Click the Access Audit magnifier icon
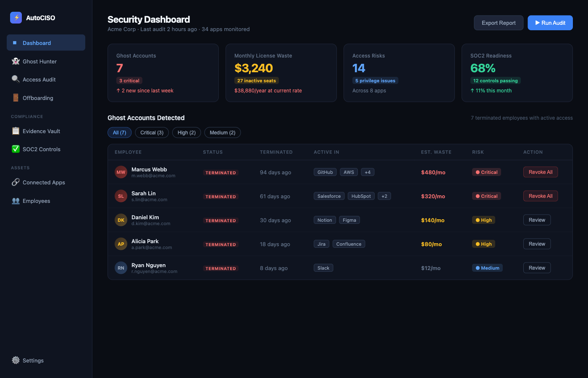This screenshot has width=588, height=378. click(16, 79)
